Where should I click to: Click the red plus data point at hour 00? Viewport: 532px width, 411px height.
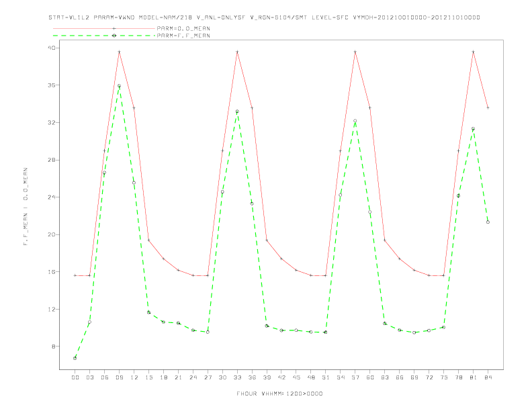point(75,275)
